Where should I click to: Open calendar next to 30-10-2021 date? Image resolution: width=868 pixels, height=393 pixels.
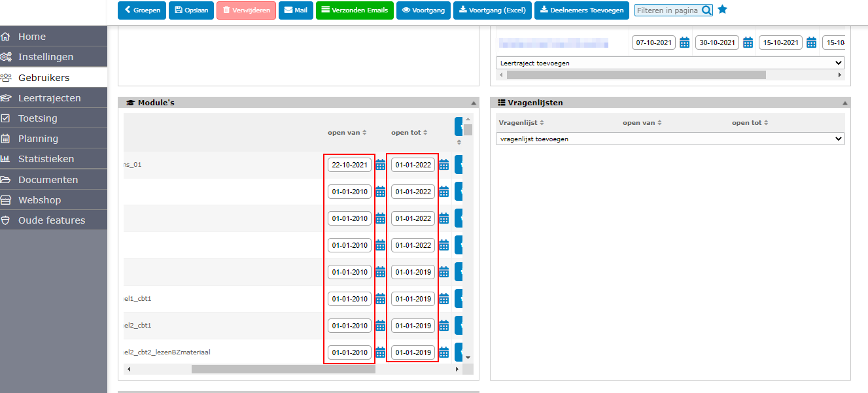pyautogui.click(x=748, y=43)
